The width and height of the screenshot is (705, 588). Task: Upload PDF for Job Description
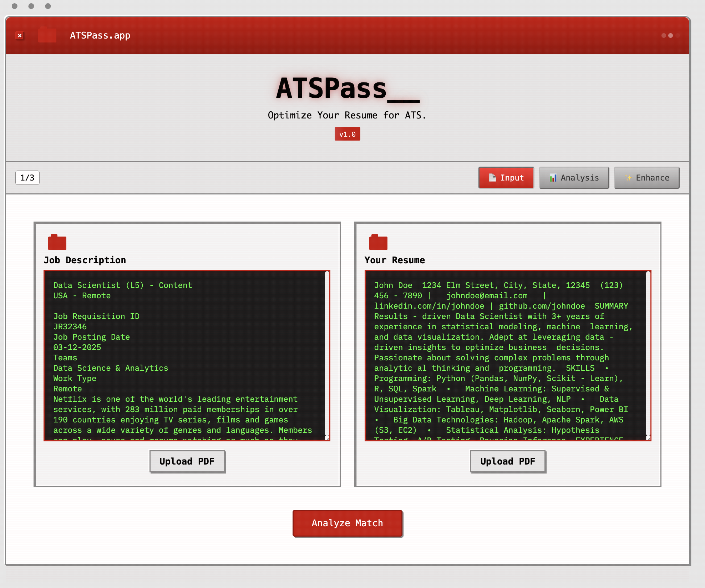187,461
